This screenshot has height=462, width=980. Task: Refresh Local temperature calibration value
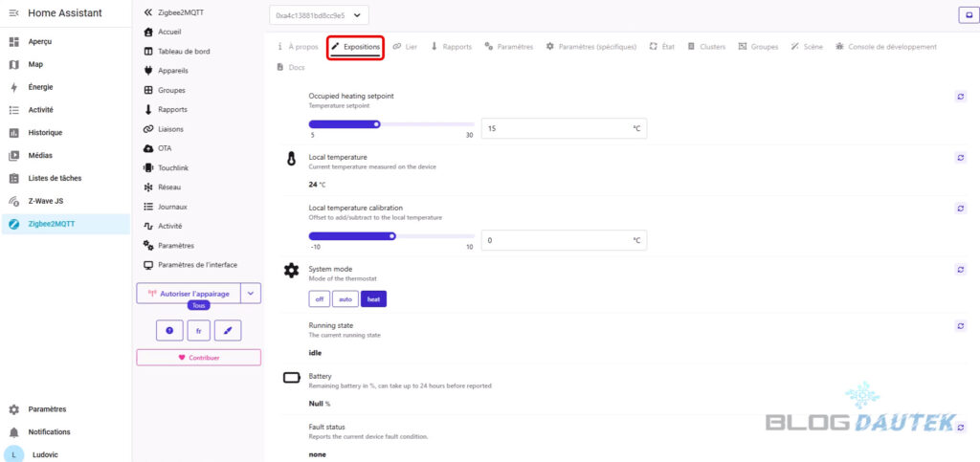tap(961, 209)
